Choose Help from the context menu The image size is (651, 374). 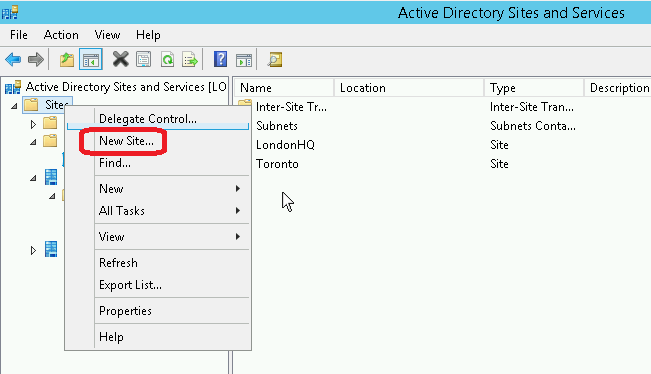pos(158,337)
